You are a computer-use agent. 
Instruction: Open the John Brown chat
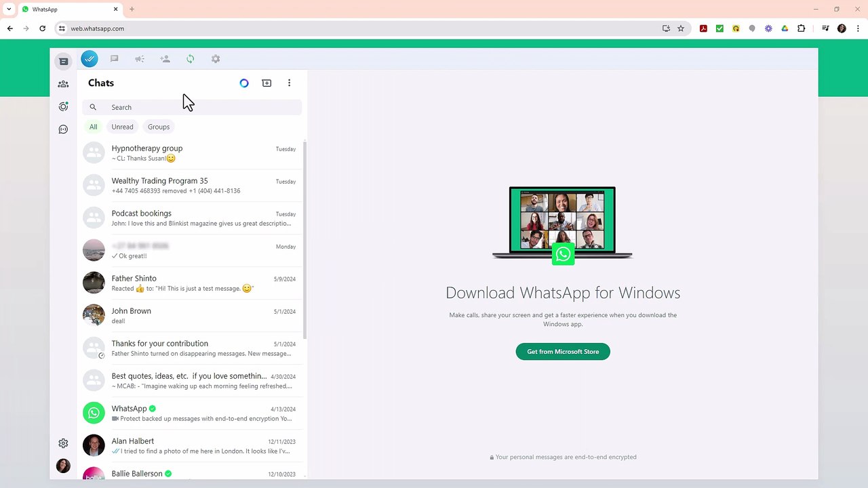point(191,315)
